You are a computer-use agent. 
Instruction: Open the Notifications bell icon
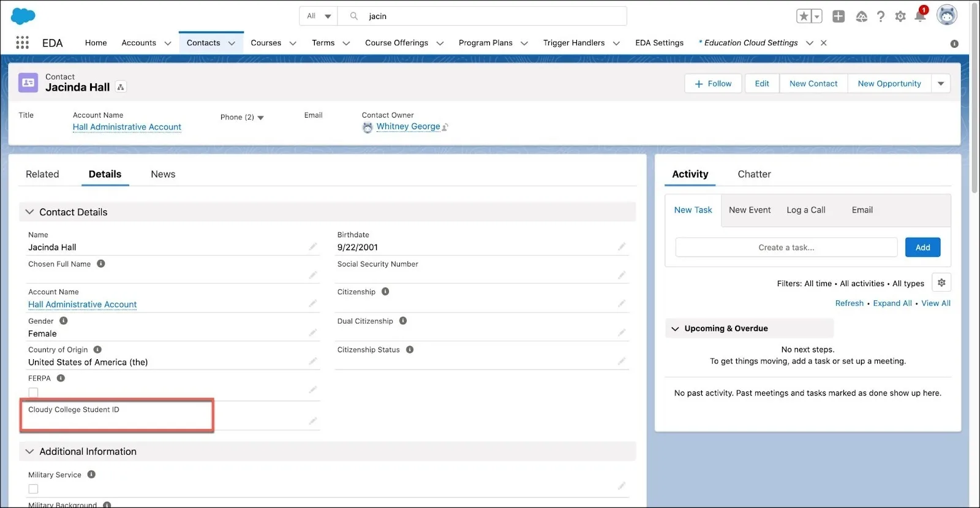pos(920,16)
